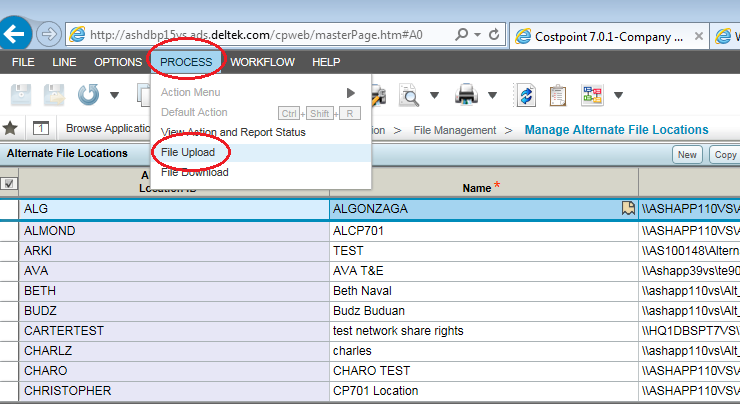Viewport: 740px width, 404px height.
Task: Select the CHARLZ row ID cell
Action: point(174,351)
